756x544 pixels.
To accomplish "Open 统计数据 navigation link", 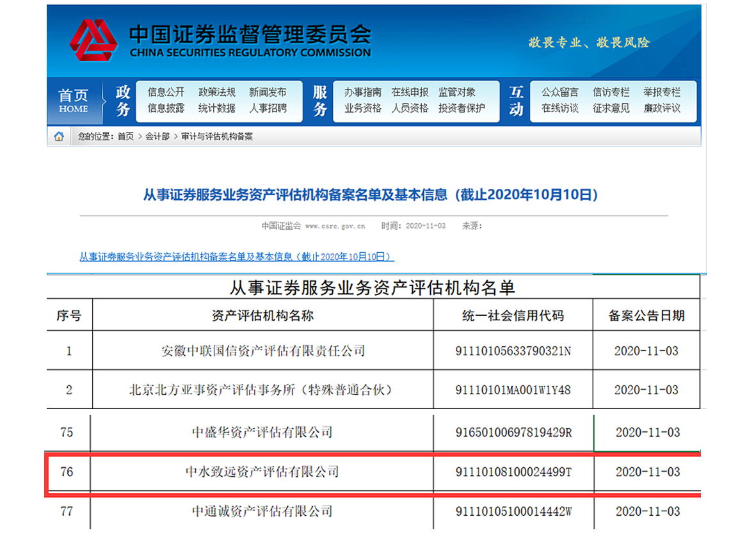I will coord(217,108).
